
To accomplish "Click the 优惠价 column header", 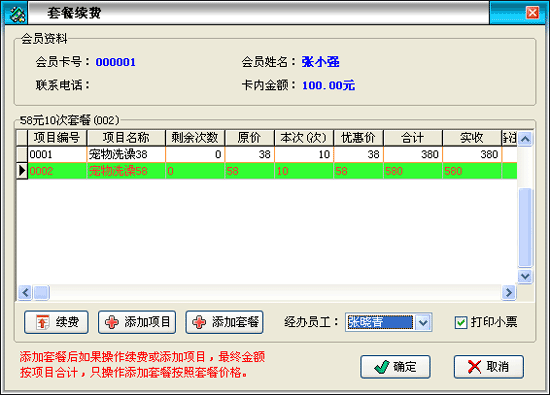I will [x=358, y=138].
